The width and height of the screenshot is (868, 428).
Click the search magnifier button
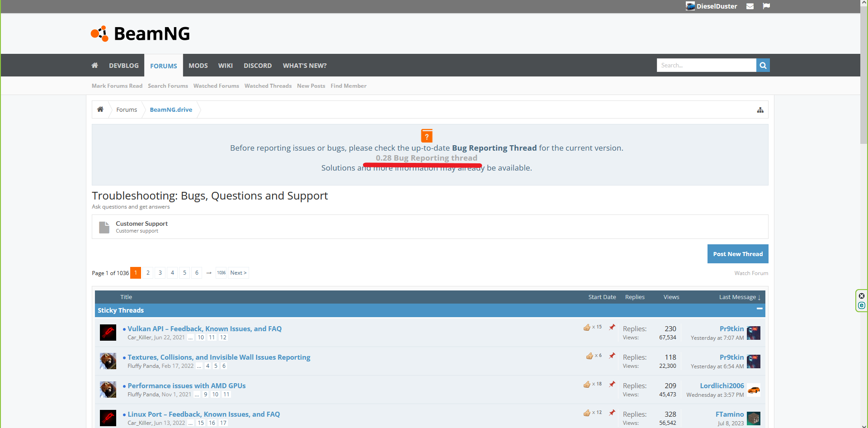point(763,65)
